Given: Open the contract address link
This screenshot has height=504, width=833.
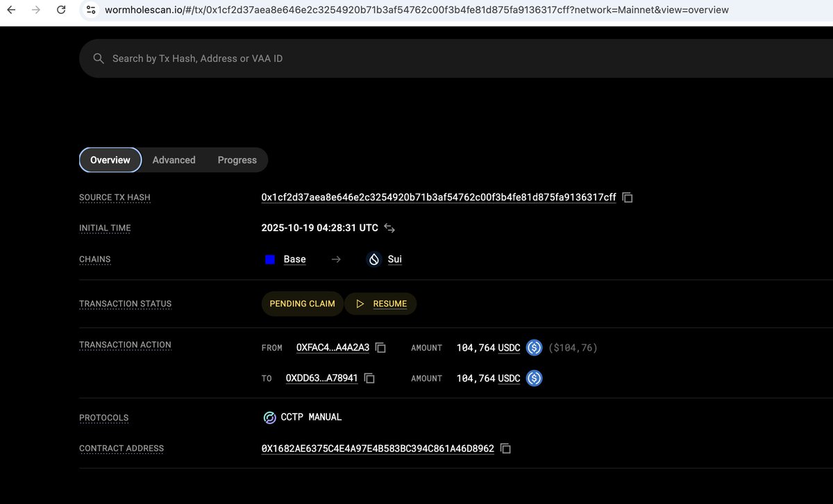Looking at the screenshot, I should pyautogui.click(x=378, y=449).
